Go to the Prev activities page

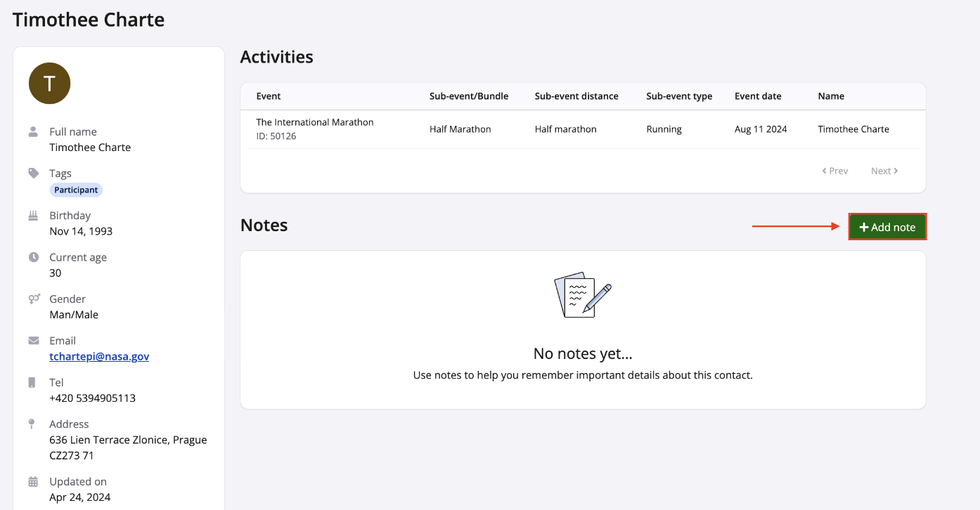(x=835, y=171)
